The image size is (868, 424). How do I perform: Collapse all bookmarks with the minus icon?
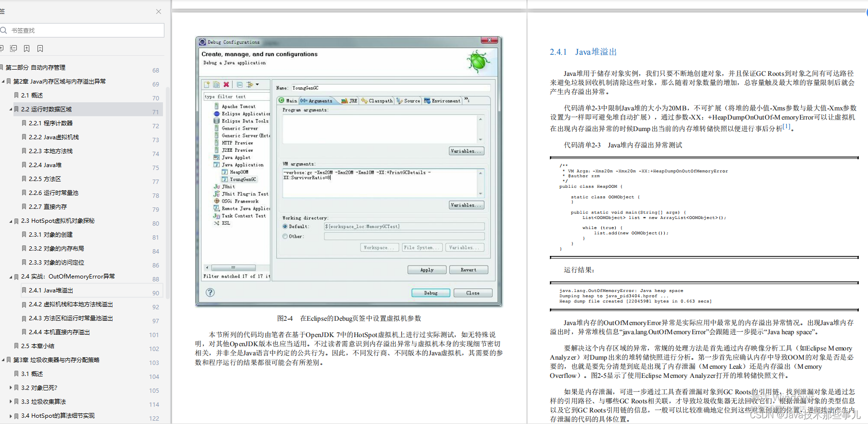pos(13,48)
